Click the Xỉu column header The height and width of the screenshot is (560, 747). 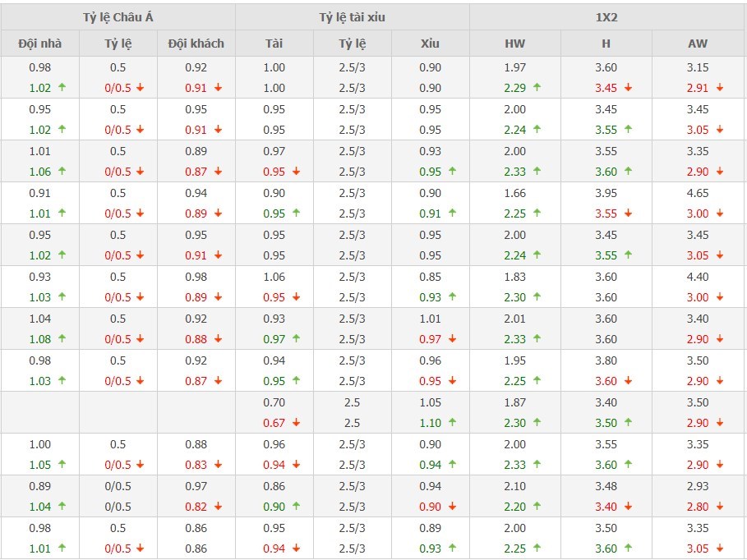(x=430, y=44)
